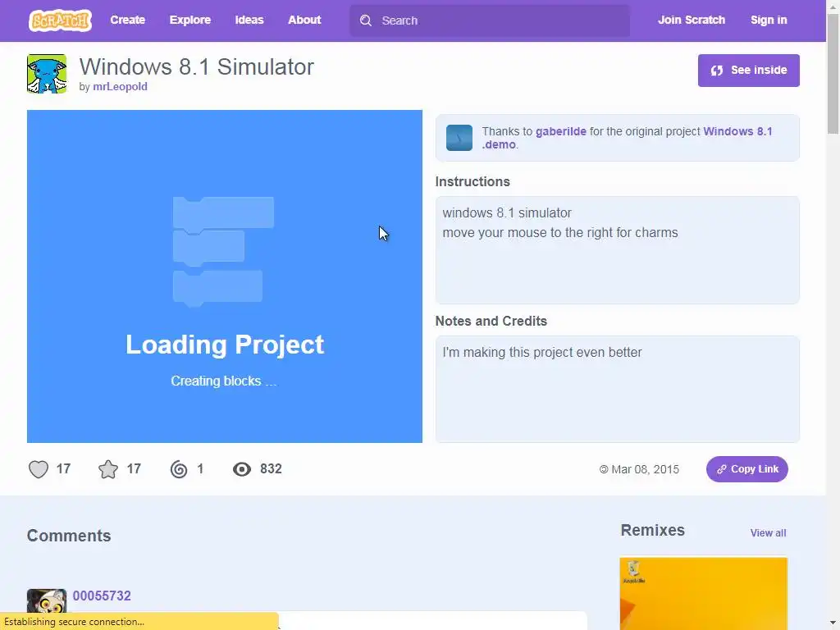This screenshot has height=630, width=840.
Task: Click the Remixes heading
Action: point(652,530)
